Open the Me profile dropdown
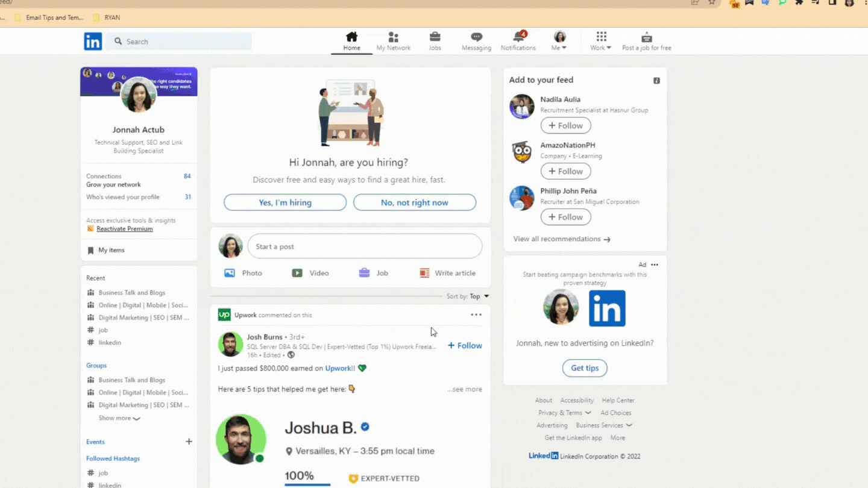Screen dimensions: 868x488 (x=559, y=42)
